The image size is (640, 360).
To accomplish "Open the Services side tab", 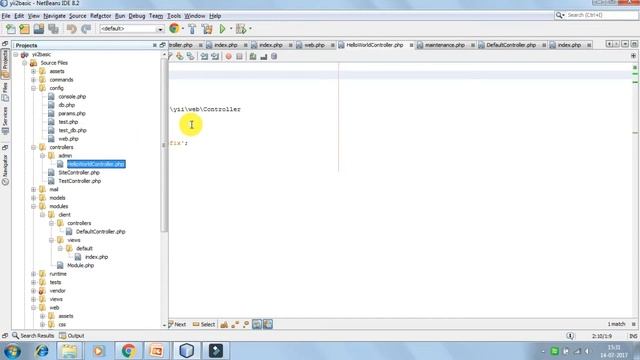I will point(5,120).
